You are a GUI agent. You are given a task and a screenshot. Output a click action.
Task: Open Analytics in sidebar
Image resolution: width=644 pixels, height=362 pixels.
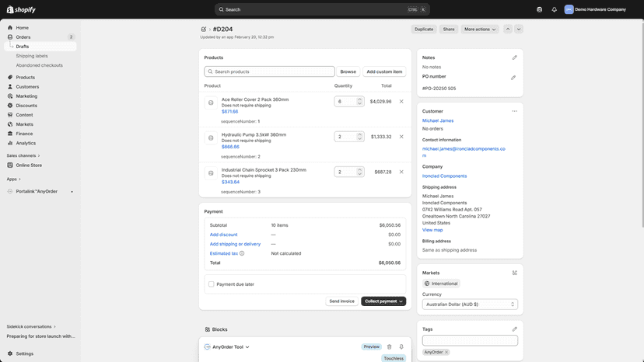tap(26, 143)
